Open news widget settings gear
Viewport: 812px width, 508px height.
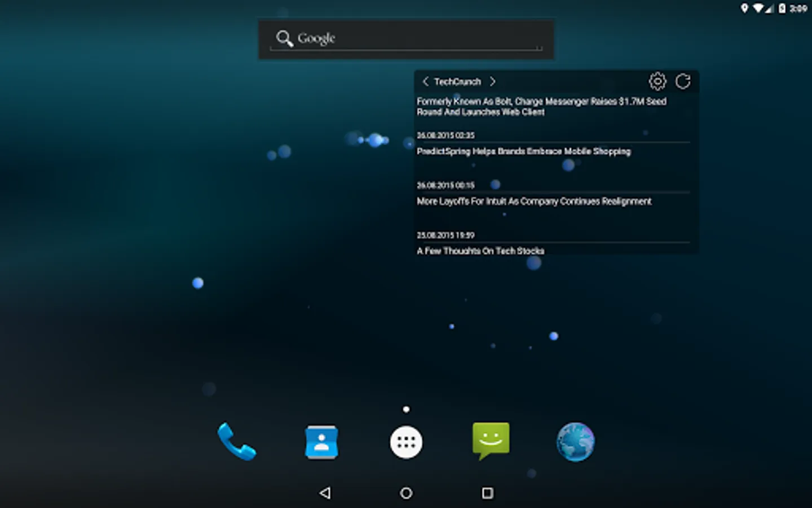657,81
